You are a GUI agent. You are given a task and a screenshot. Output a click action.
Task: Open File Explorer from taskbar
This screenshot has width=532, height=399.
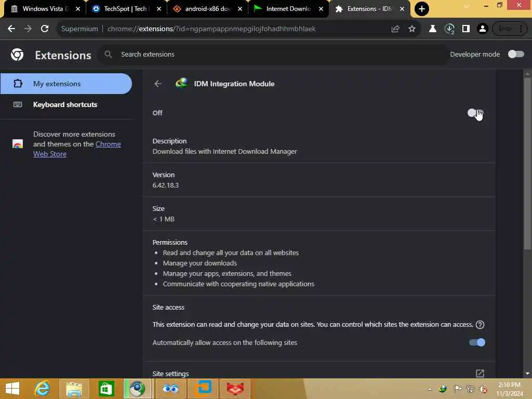pyautogui.click(x=74, y=389)
